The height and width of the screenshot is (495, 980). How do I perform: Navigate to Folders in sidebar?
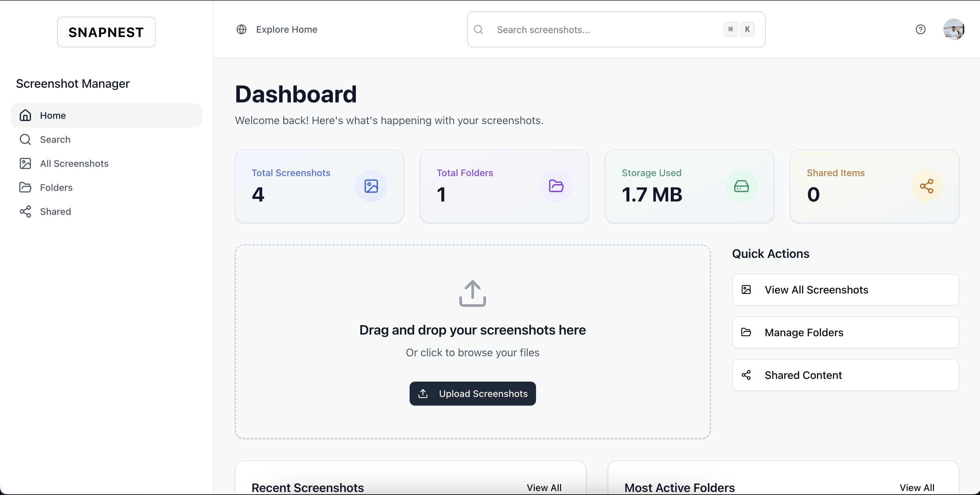56,187
